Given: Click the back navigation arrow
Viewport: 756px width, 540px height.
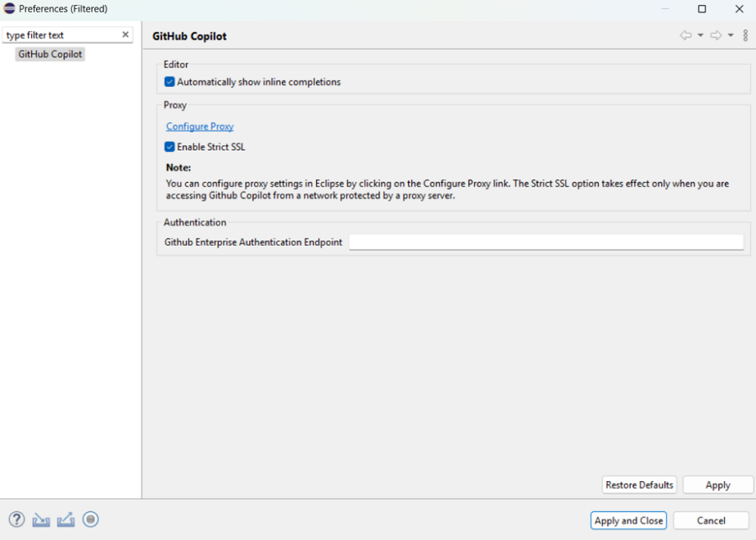Looking at the screenshot, I should coord(685,35).
